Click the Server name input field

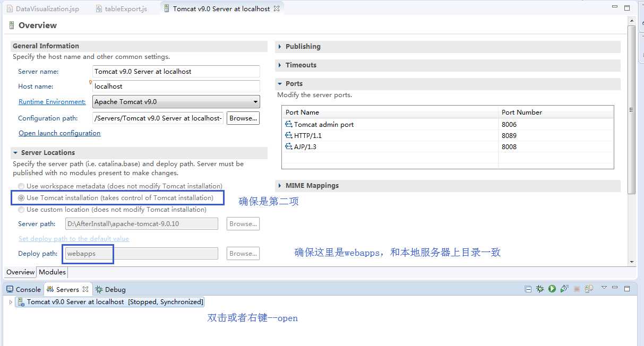click(x=176, y=71)
